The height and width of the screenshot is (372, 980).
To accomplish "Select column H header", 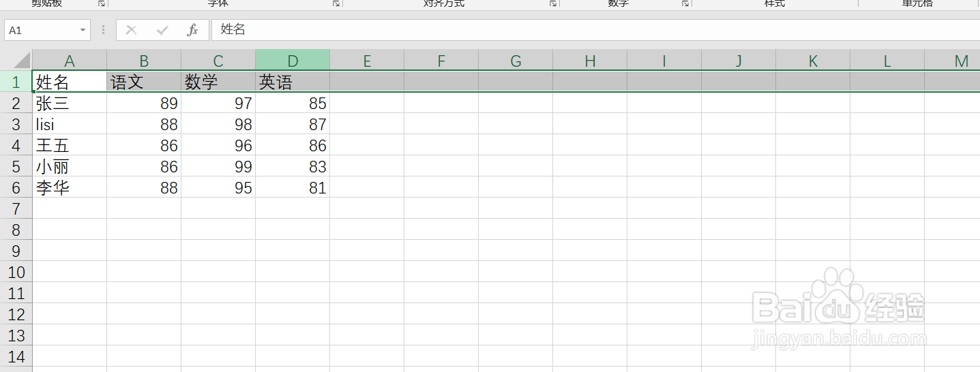I will [x=590, y=61].
